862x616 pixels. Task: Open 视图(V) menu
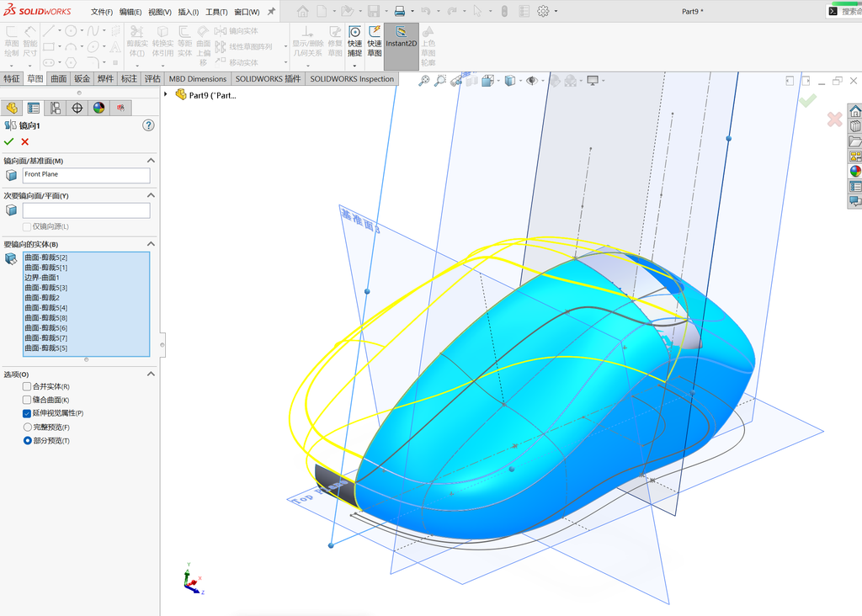tap(159, 12)
